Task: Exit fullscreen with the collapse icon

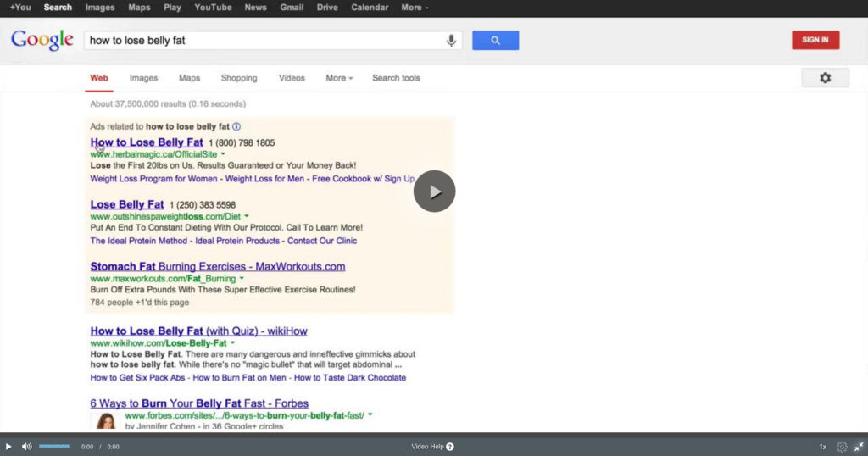Action: click(859, 447)
